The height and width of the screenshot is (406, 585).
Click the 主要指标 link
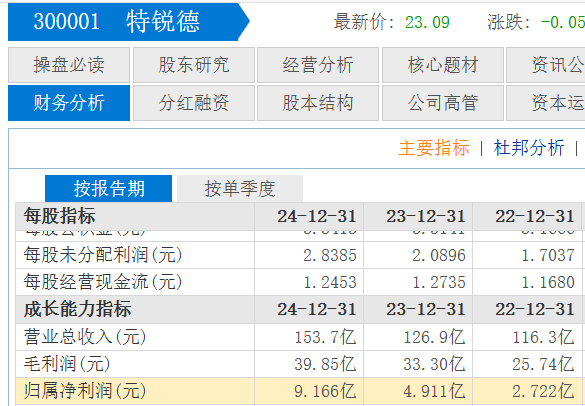[434, 148]
